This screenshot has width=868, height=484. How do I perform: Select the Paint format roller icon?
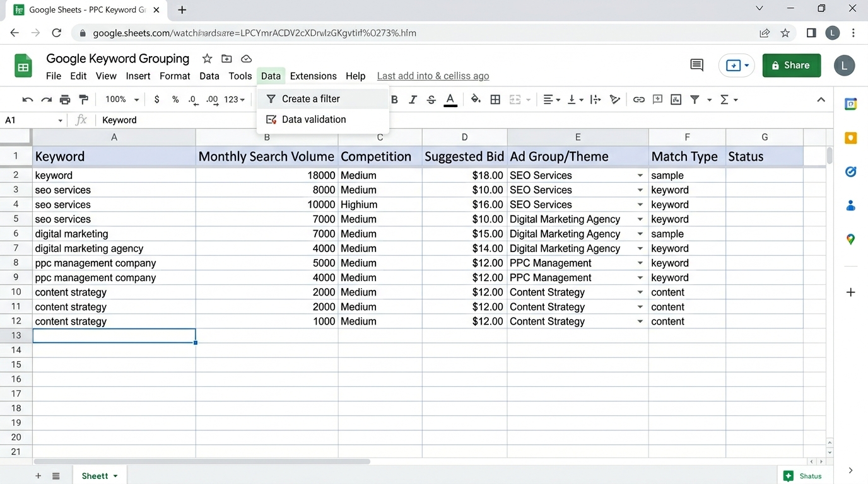click(84, 100)
